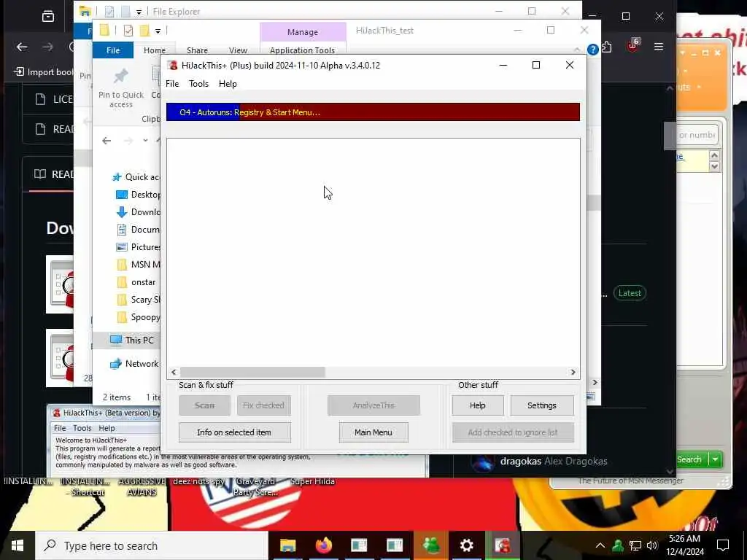Click the Explorer back navigation arrow

point(107,141)
